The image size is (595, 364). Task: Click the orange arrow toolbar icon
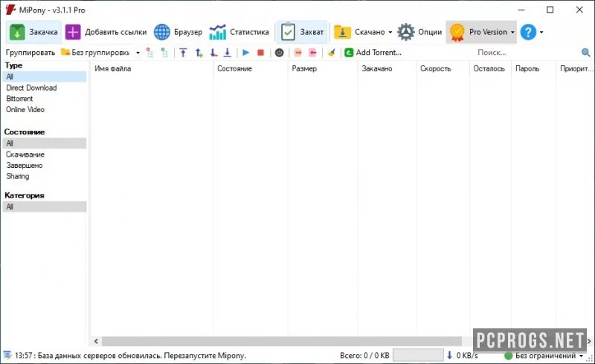point(298,53)
